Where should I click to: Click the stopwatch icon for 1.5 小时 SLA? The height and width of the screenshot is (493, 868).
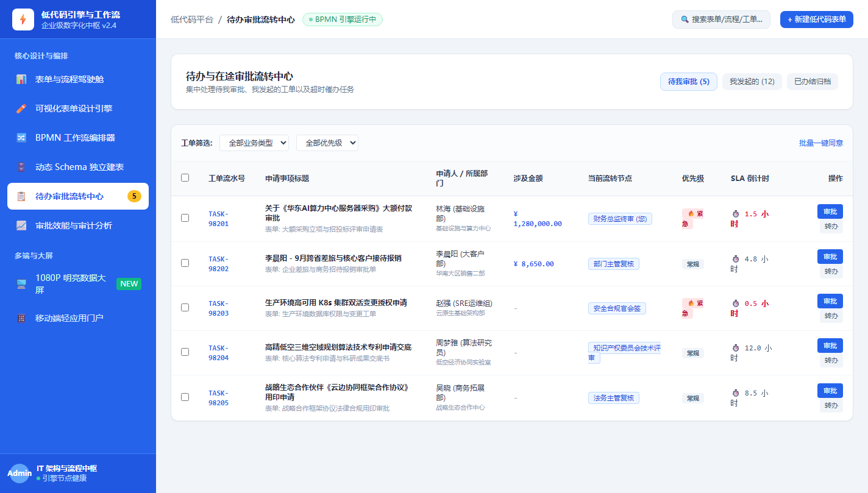735,214
